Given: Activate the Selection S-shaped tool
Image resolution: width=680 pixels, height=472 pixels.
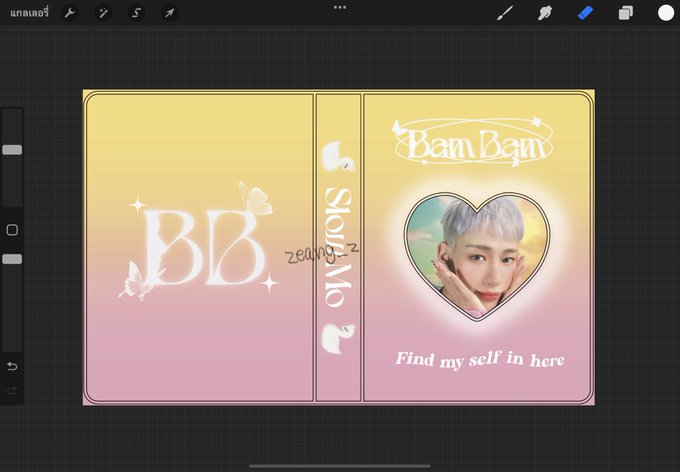Looking at the screenshot, I should [136, 13].
